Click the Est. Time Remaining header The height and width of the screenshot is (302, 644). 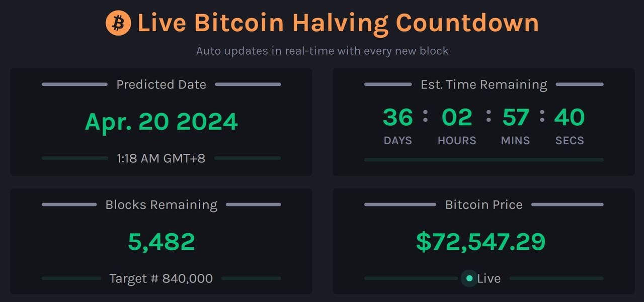click(x=484, y=84)
